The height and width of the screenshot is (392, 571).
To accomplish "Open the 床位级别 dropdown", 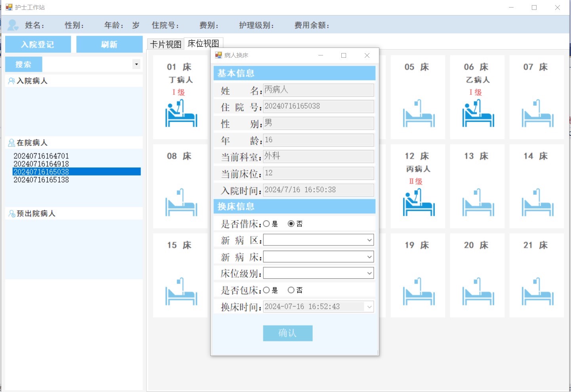I will coord(369,273).
